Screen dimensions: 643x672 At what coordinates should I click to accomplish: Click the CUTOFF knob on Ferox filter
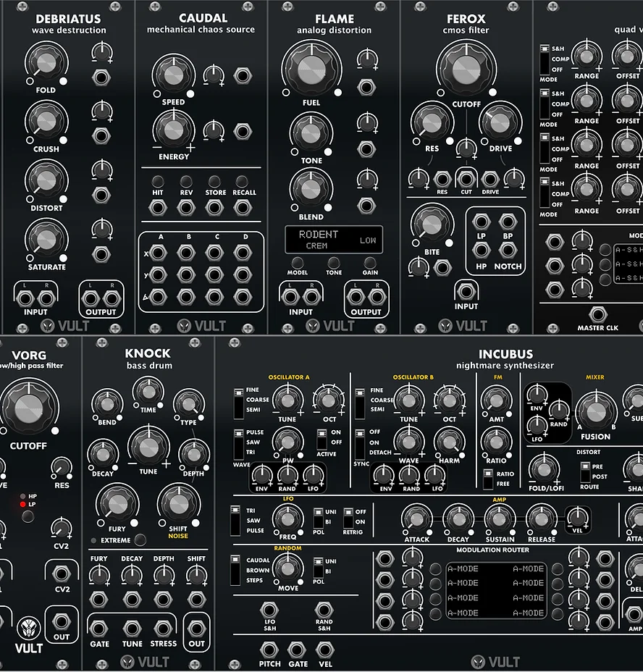coord(466,68)
